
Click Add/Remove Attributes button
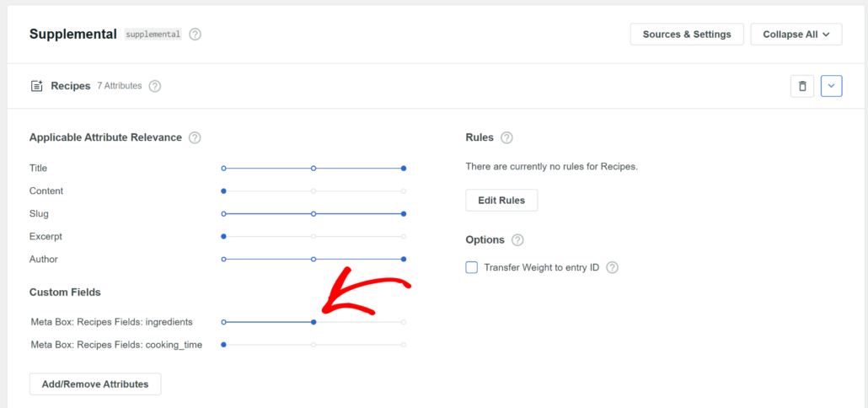point(95,384)
